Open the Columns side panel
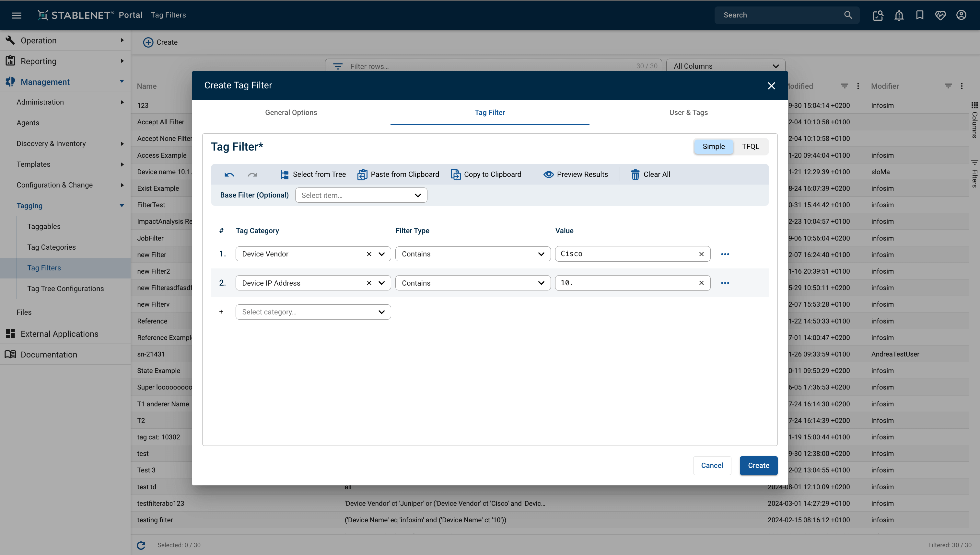 pyautogui.click(x=974, y=120)
